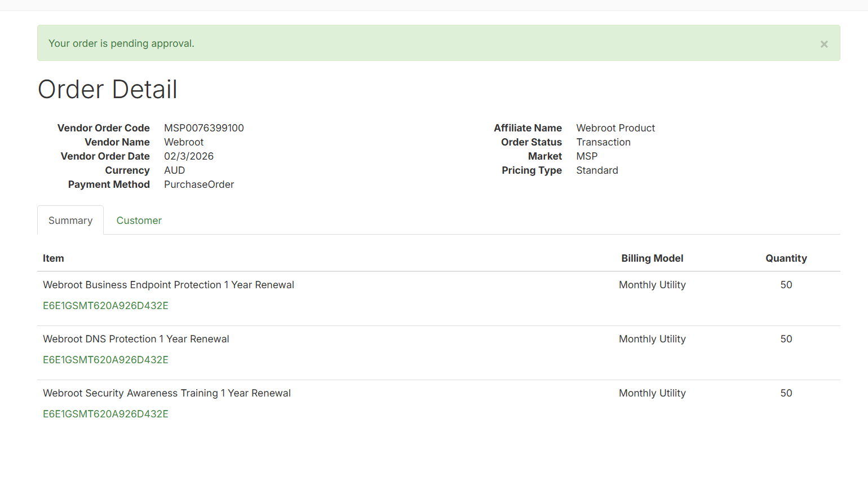Open keycode link under Security Awareness Training
Viewport: 868px width, 489px height.
pyautogui.click(x=105, y=414)
